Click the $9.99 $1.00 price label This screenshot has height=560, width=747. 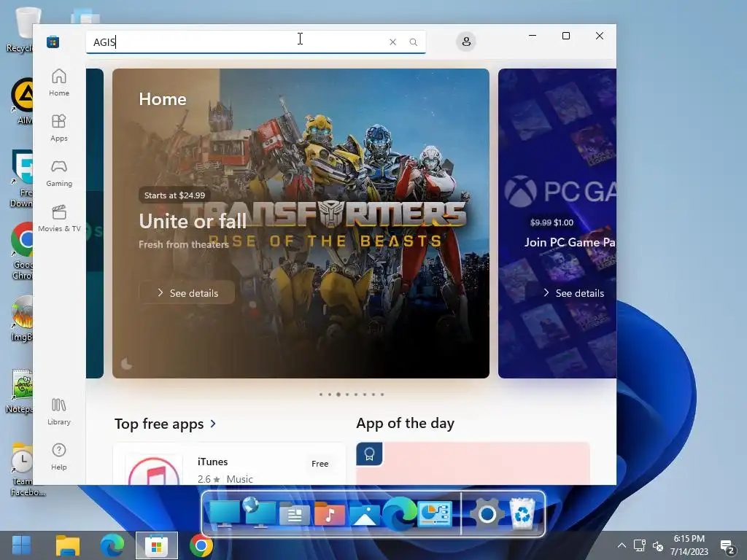(551, 222)
